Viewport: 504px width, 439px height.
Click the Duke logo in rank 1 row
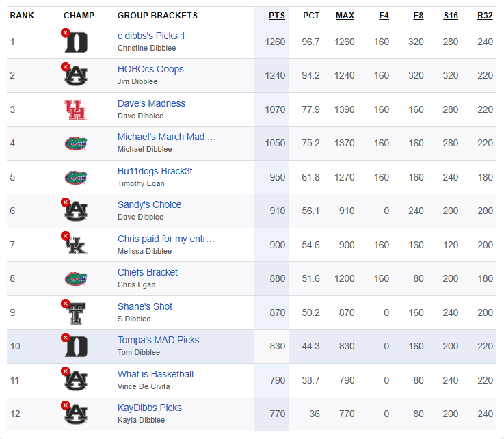[76, 42]
